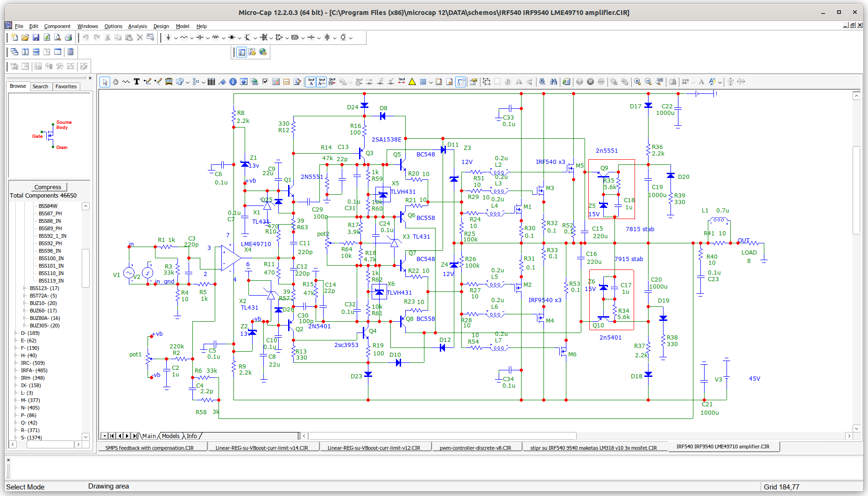The width and height of the screenshot is (868, 496).
Task: Select BSS84W in component list
Action: [x=48, y=206]
